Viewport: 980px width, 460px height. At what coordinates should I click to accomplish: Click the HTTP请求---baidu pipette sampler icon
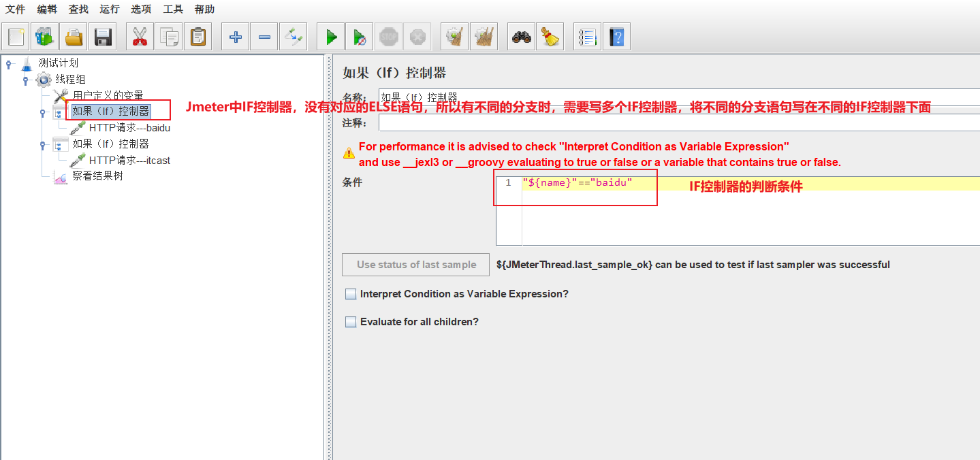(78, 127)
